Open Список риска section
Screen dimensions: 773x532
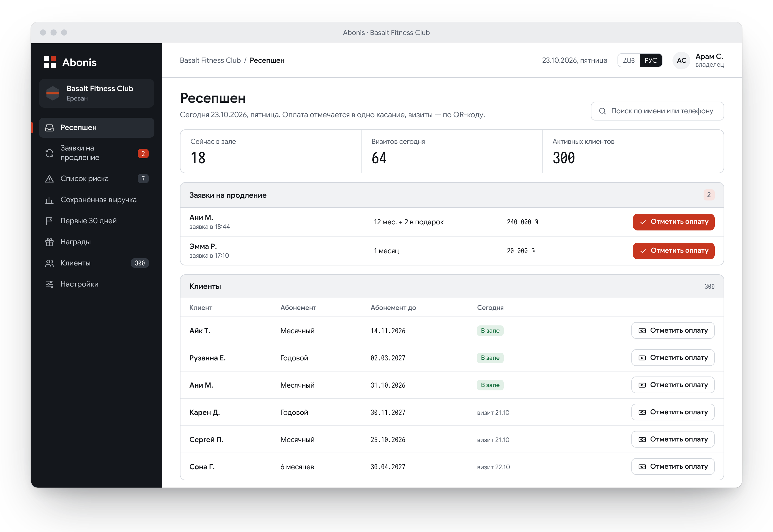[x=97, y=179]
